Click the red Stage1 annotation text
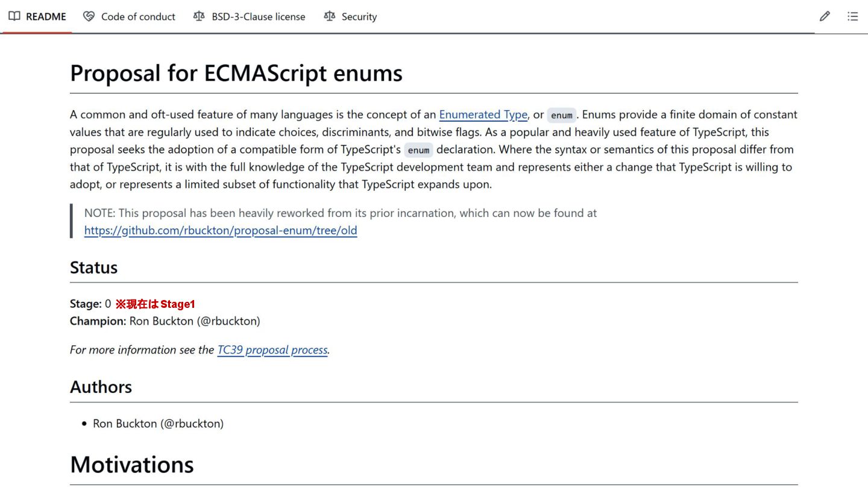The image size is (868, 488). 156,304
